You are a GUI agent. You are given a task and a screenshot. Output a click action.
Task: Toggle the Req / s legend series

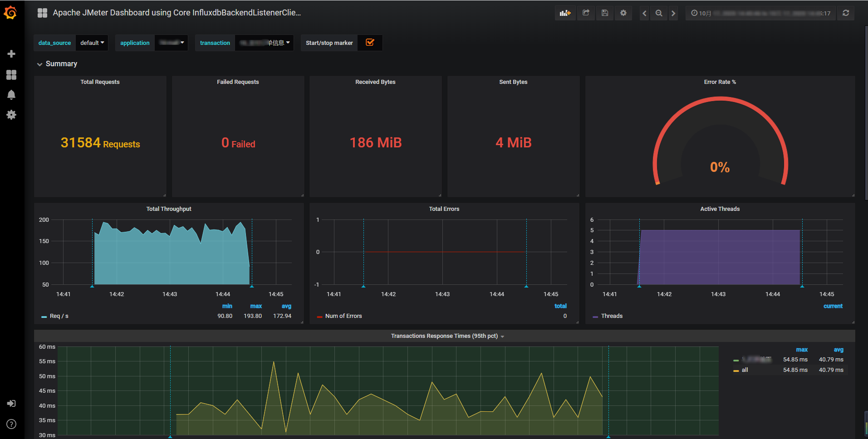tap(59, 316)
